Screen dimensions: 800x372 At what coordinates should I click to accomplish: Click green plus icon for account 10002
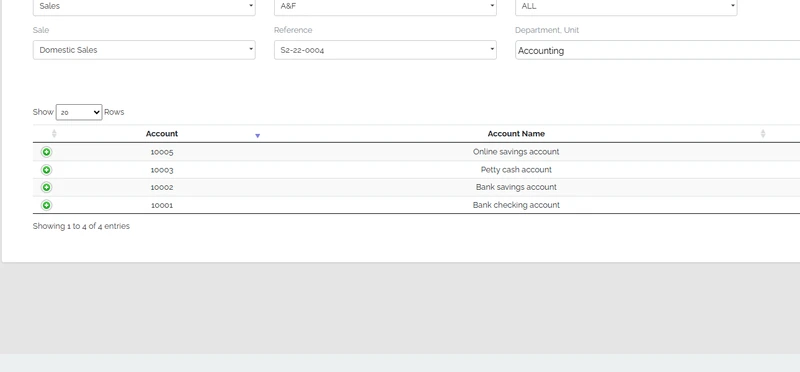tap(46, 187)
